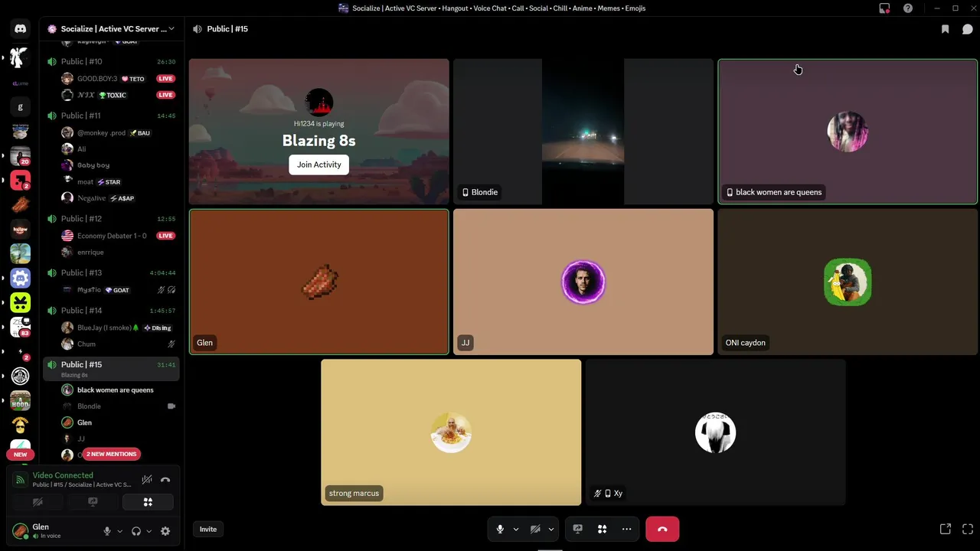Open the round emblem server icon

(x=20, y=376)
